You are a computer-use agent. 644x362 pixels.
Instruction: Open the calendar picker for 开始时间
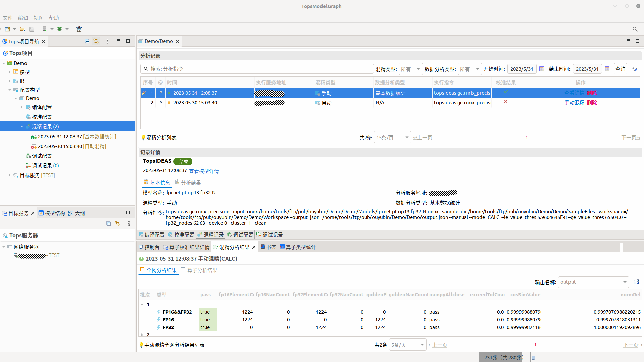542,69
